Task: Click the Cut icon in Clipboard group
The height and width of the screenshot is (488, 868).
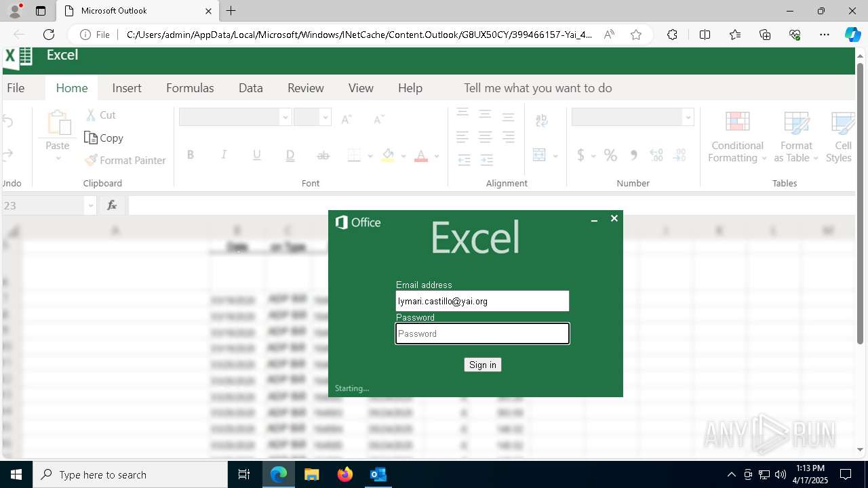Action: click(x=91, y=115)
